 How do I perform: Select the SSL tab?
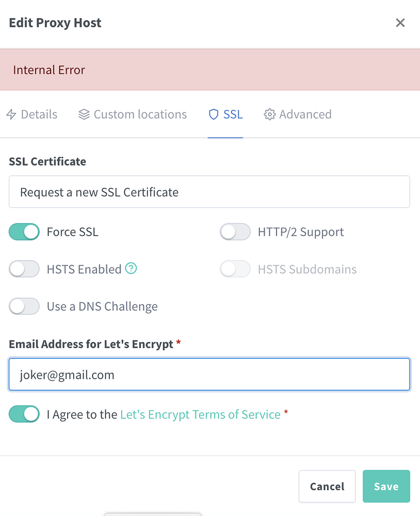tap(225, 114)
